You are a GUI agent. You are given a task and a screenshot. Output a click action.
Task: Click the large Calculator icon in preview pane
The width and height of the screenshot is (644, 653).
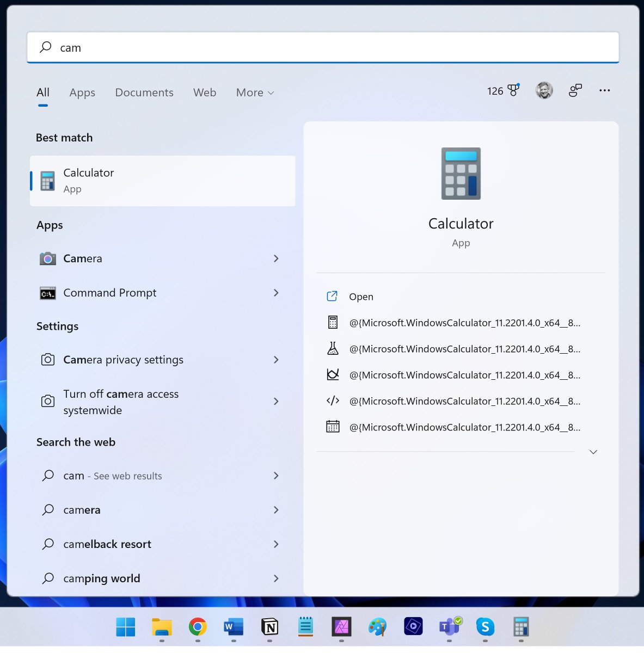[461, 174]
